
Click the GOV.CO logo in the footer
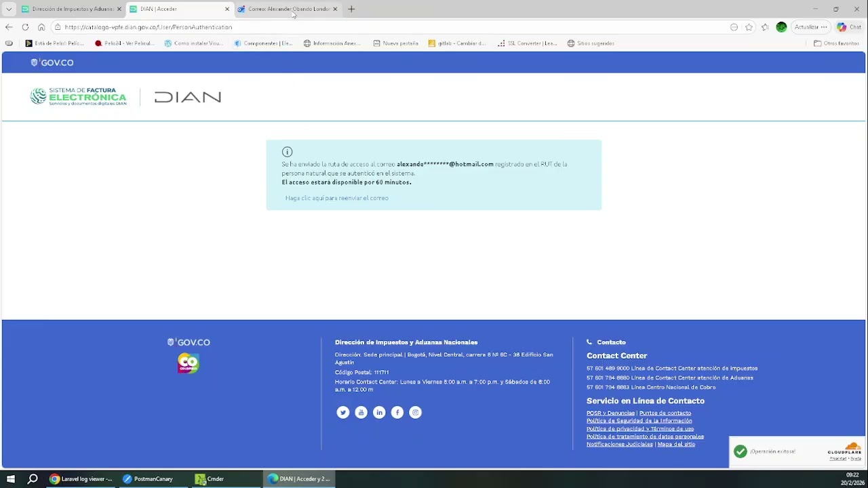(x=189, y=342)
